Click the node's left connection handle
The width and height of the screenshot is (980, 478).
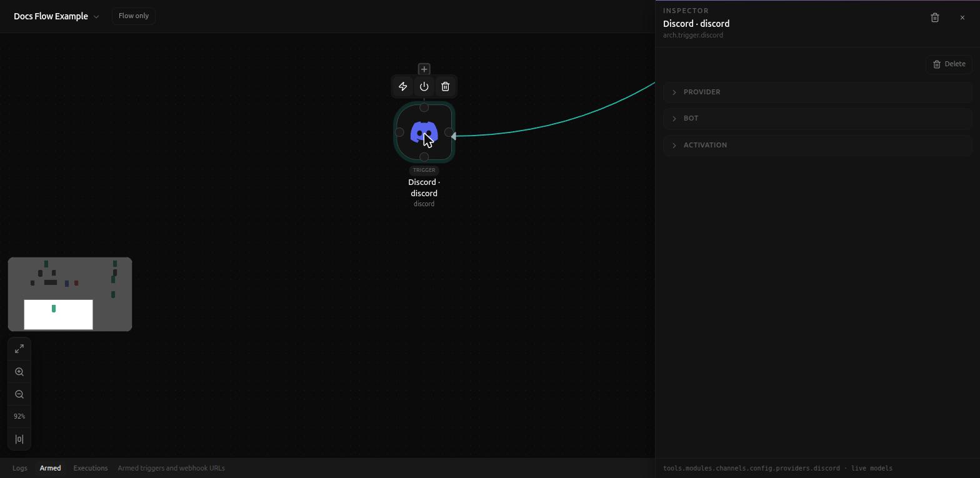pos(399,132)
